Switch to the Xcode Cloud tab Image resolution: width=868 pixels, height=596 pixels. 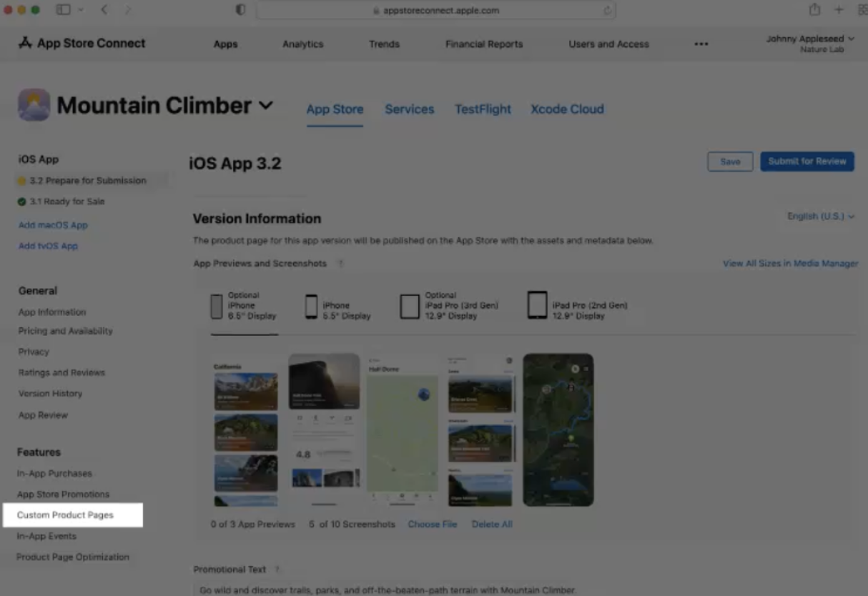click(x=567, y=109)
